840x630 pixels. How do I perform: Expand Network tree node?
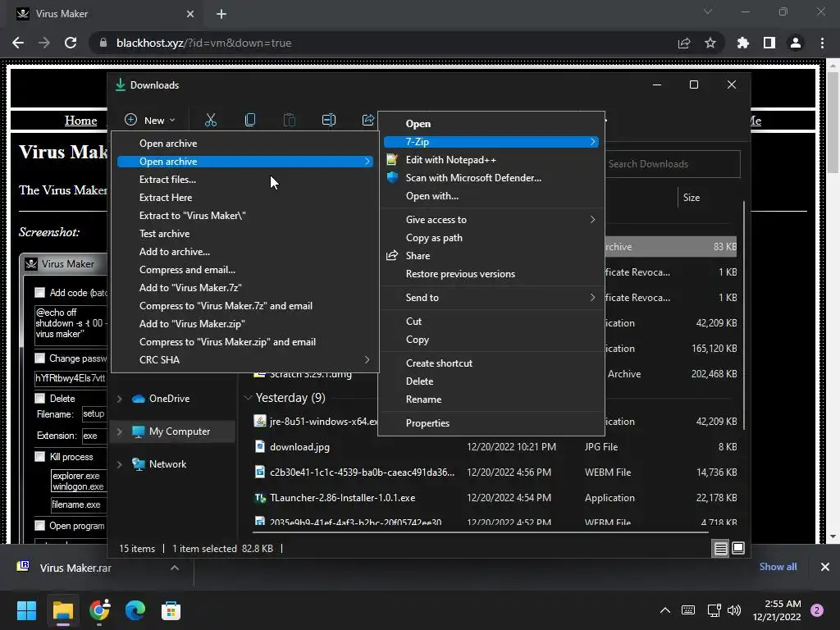click(120, 464)
